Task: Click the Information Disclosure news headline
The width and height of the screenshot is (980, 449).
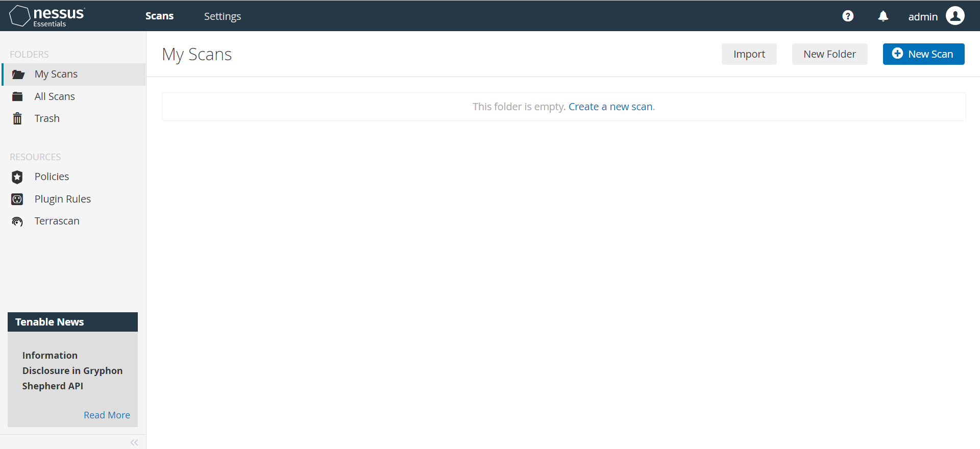Action: click(x=72, y=370)
